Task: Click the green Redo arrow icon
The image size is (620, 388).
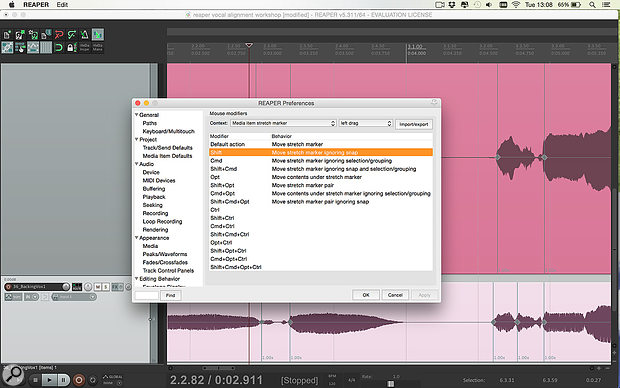Action: coord(72,35)
